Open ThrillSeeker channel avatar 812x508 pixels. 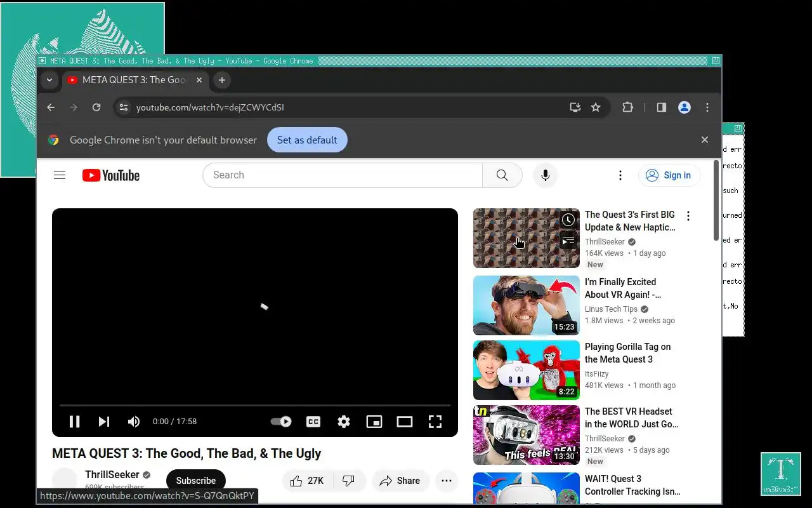point(65,481)
